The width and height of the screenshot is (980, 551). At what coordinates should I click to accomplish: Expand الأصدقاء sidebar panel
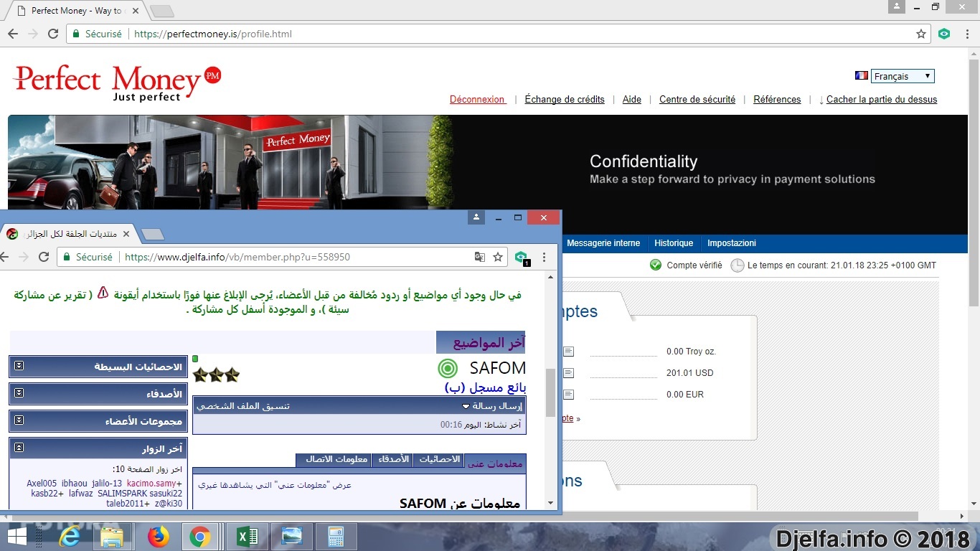coord(19,393)
